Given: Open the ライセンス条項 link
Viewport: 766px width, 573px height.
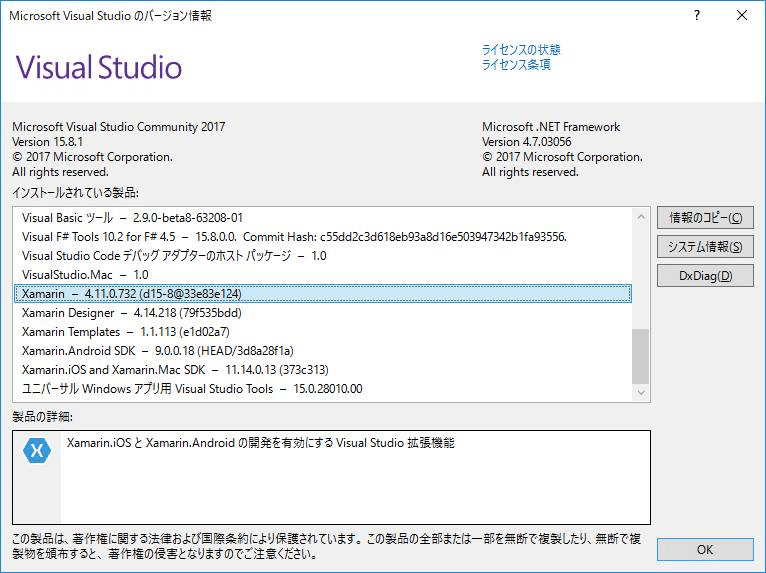Looking at the screenshot, I should (x=516, y=64).
